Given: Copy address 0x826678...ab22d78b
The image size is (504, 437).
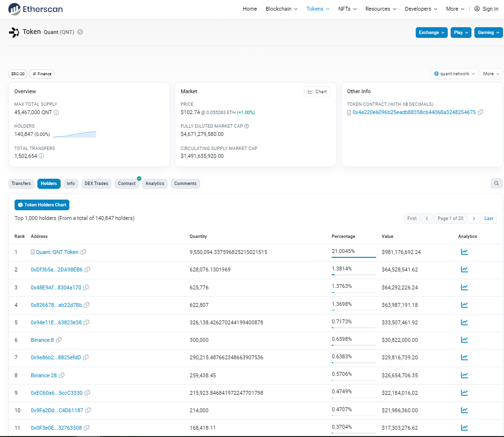Looking at the screenshot, I should click(87, 305).
